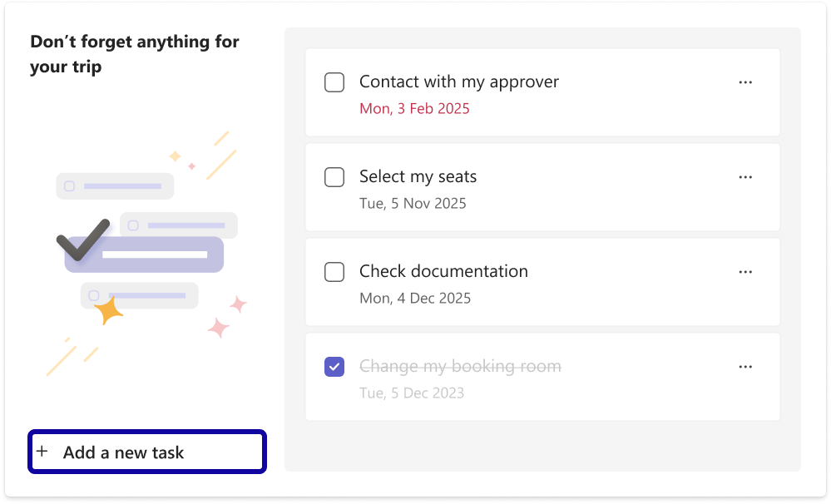
Task: Select the "Select my seats" task title
Action: point(418,176)
